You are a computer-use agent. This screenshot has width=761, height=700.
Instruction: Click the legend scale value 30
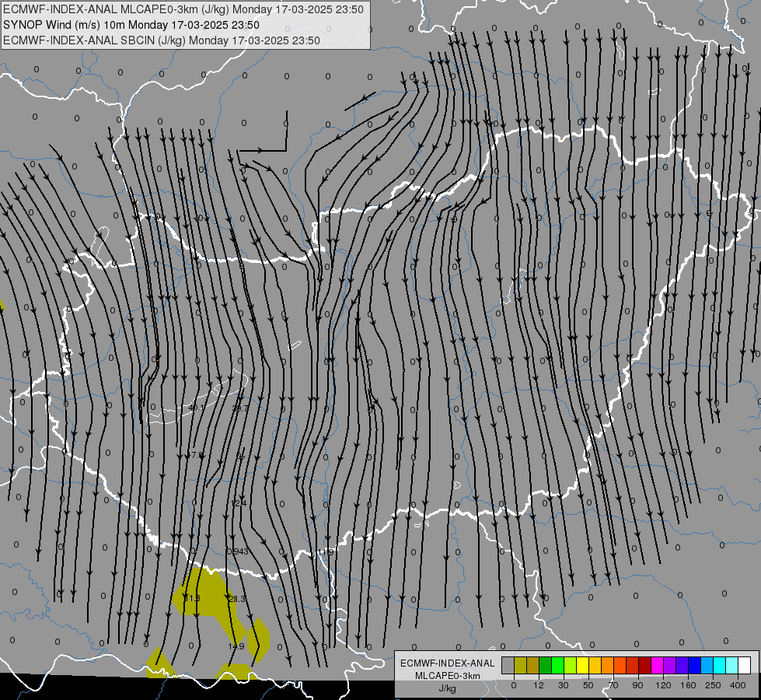pyautogui.click(x=564, y=685)
